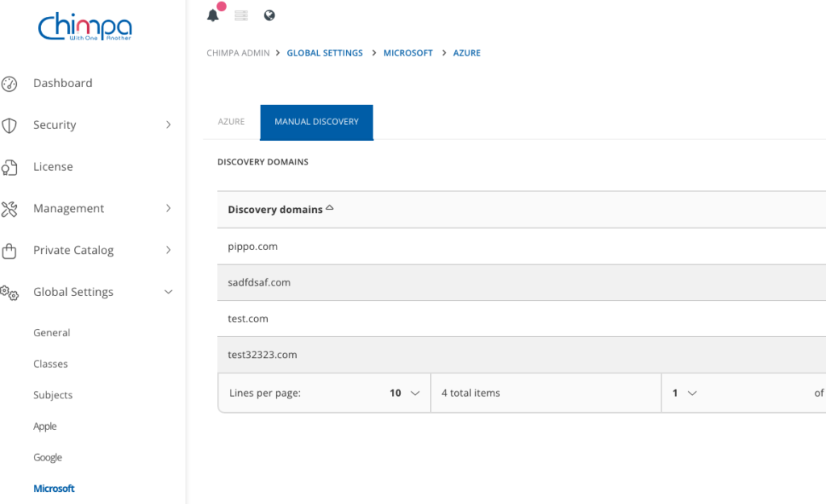
Task: Click the Dashboard gauge icon
Action: (x=9, y=84)
